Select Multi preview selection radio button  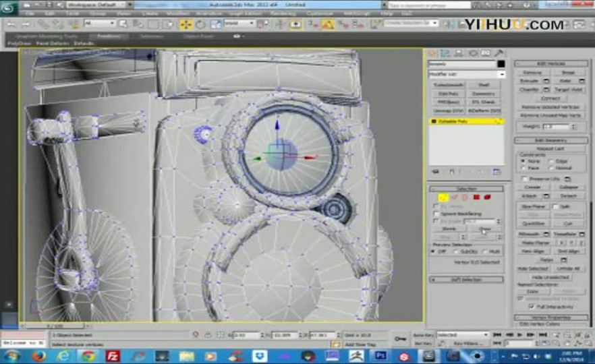484,252
